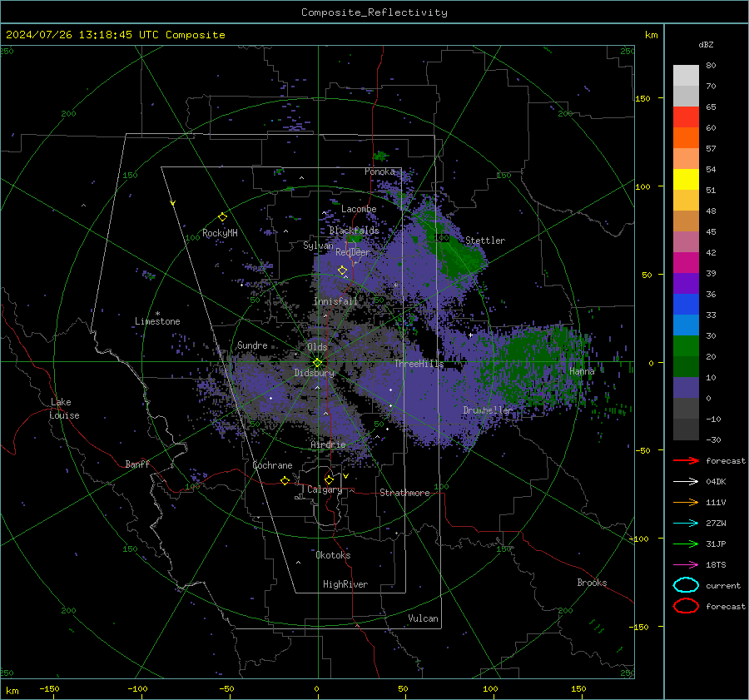
Task: Click the Banff label
Action: 137,464
